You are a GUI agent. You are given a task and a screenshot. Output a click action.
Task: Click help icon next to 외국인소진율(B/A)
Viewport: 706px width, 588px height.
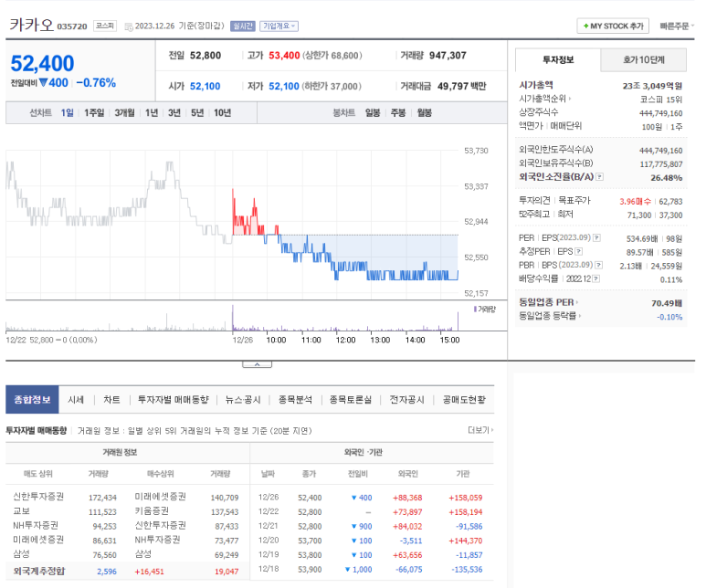(x=599, y=177)
